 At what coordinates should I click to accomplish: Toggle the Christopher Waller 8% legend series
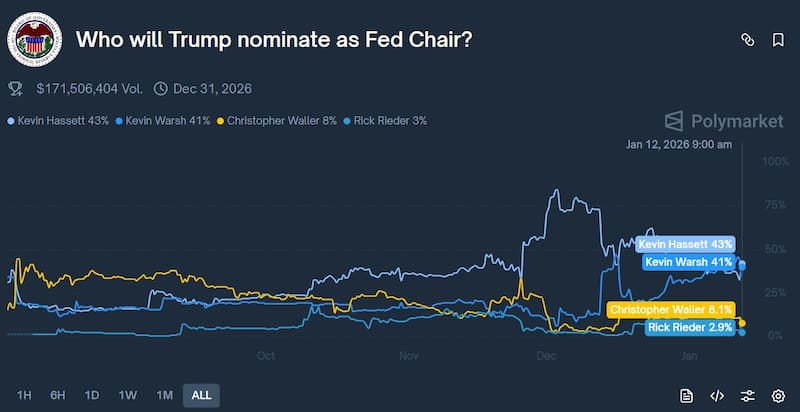[277, 121]
